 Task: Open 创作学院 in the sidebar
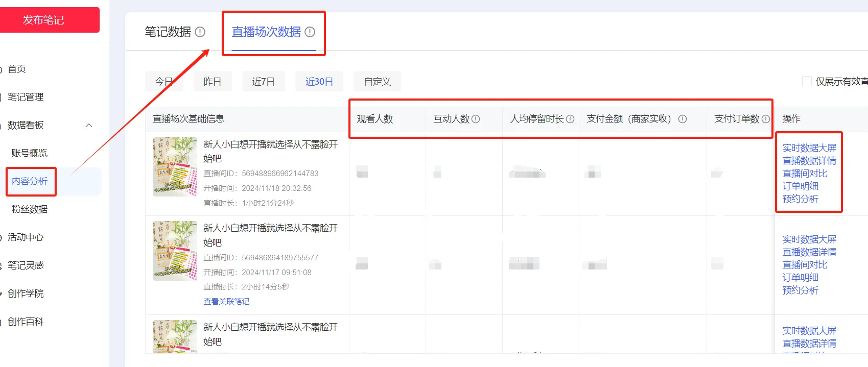pyautogui.click(x=26, y=293)
